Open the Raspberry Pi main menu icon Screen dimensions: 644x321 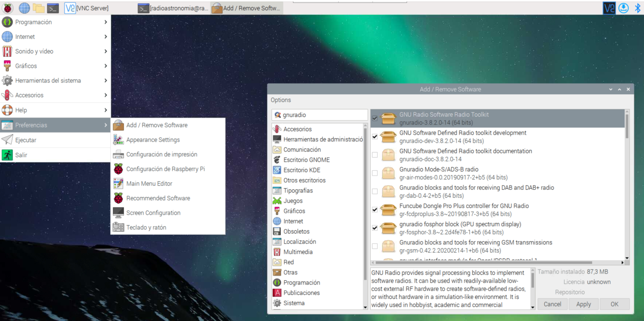7,8
